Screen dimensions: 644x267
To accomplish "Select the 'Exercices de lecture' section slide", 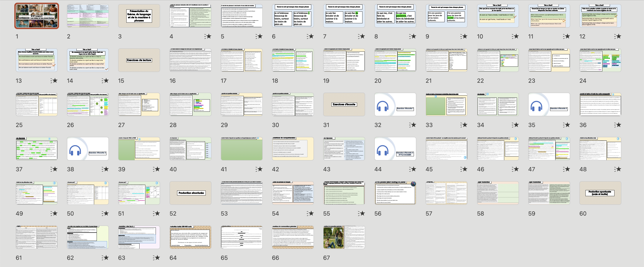I will click(139, 60).
